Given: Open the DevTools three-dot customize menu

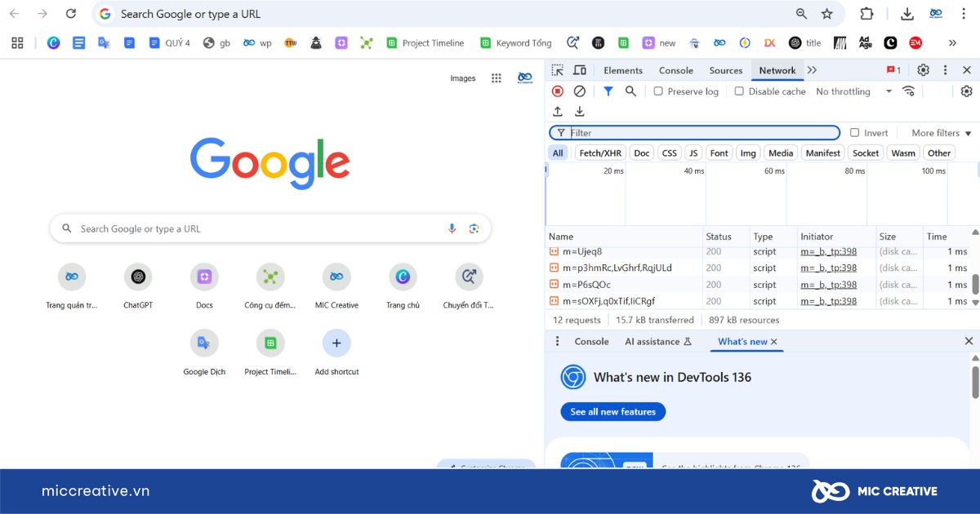Looking at the screenshot, I should point(945,70).
